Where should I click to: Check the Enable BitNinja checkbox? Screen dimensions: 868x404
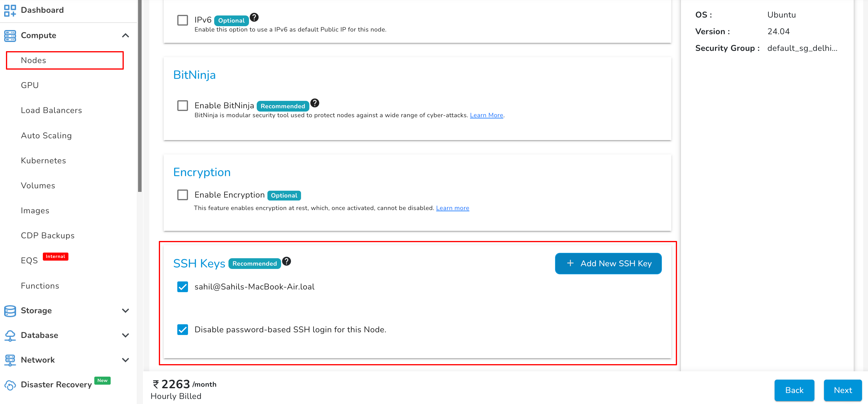182,106
